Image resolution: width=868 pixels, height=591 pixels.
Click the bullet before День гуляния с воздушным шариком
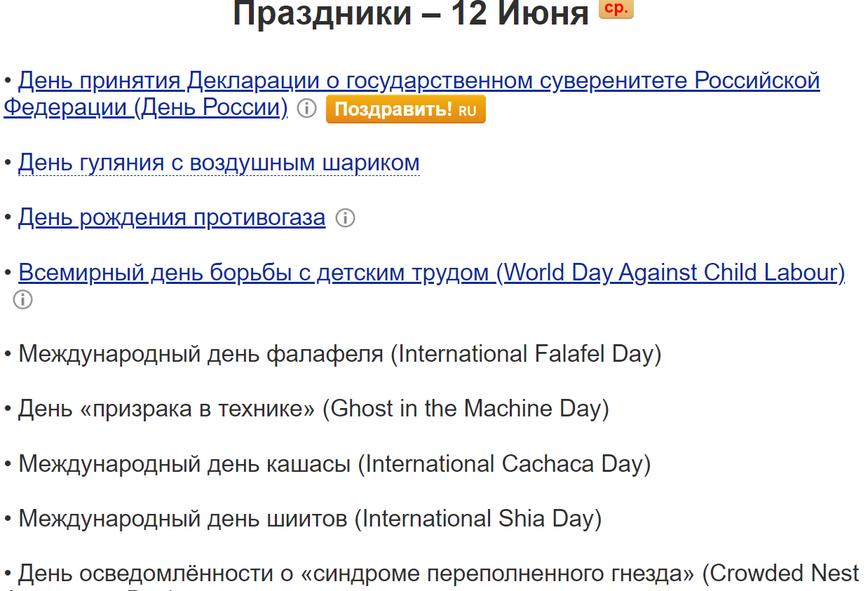(x=8, y=162)
